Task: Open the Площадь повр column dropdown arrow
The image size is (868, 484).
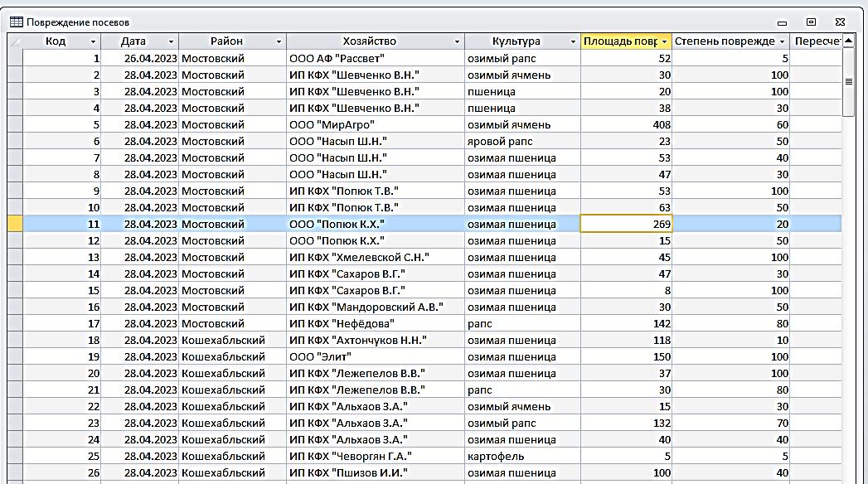Action: point(664,41)
